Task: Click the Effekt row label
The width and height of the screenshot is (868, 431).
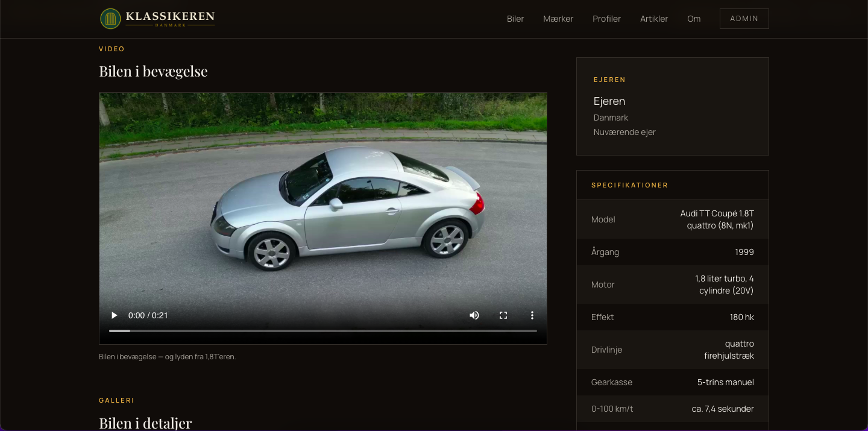Action: click(x=603, y=317)
